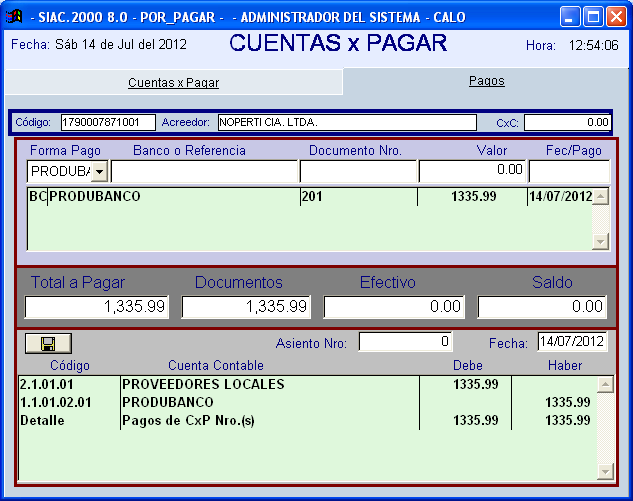
Task: Select the PRODUBANCO payment row
Action: coord(300,197)
